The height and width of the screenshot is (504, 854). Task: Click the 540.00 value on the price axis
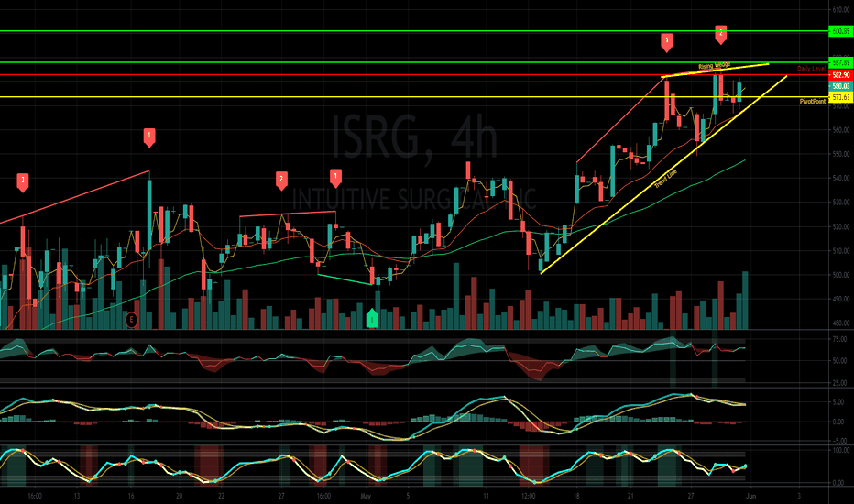pos(841,178)
